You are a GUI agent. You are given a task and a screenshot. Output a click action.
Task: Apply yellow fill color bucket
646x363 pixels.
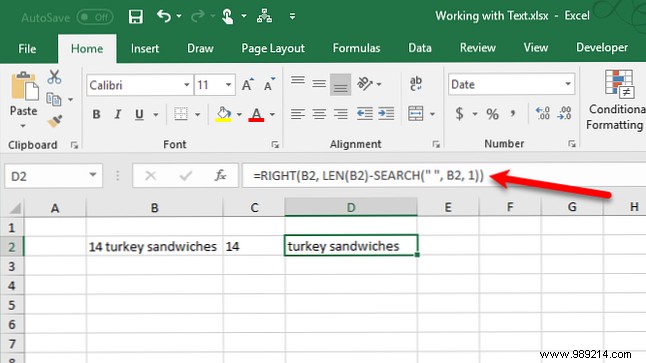pyautogui.click(x=224, y=114)
